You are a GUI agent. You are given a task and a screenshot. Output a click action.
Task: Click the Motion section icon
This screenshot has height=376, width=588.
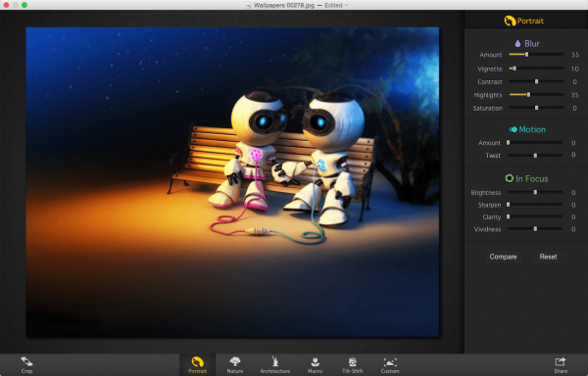pos(513,129)
